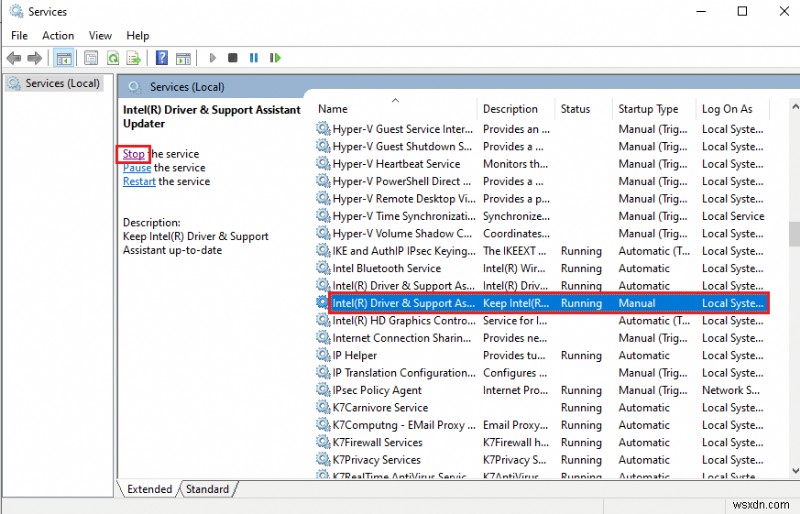
Task: Select Hyper-V PowerShell Direct row
Action: click(541, 181)
